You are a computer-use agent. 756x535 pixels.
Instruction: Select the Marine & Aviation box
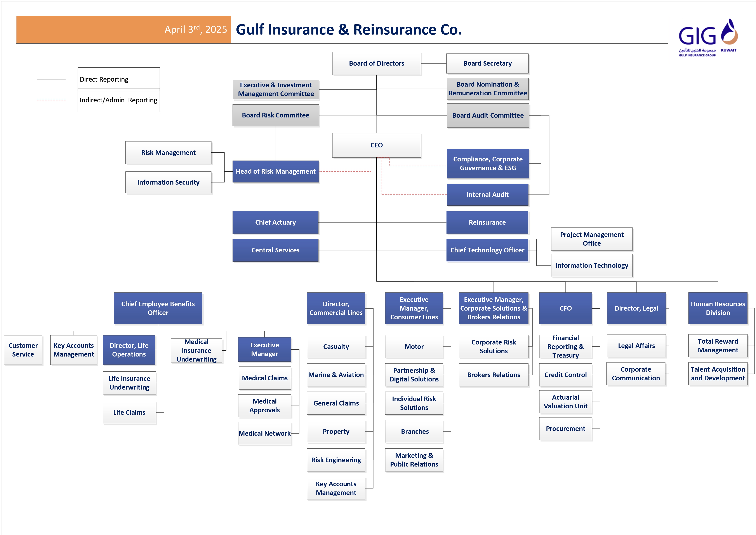[x=336, y=375]
